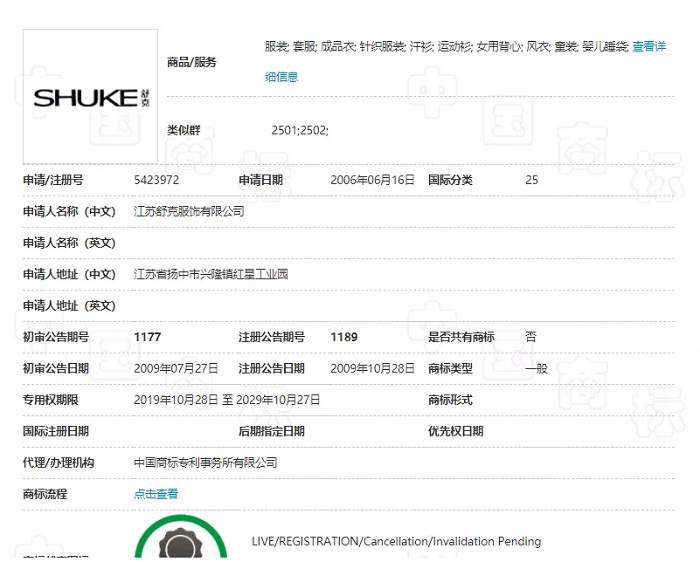The width and height of the screenshot is (700, 562).
Task: Select applicant name 江苏舒克服饰有限公司
Action: [x=189, y=211]
